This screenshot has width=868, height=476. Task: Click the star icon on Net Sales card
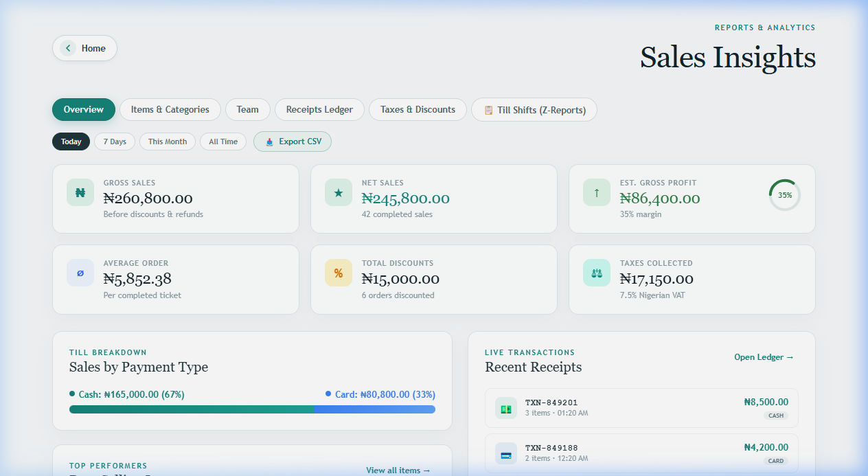click(x=339, y=192)
